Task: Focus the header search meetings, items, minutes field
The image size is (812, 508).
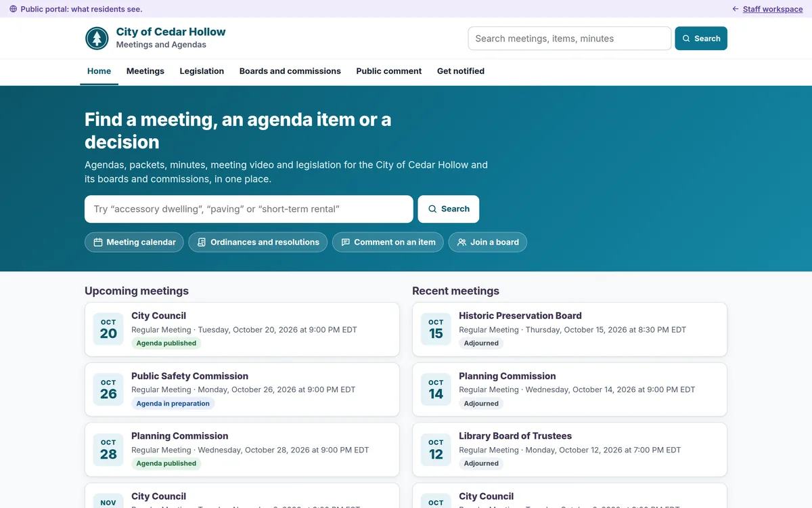Action: (570, 39)
